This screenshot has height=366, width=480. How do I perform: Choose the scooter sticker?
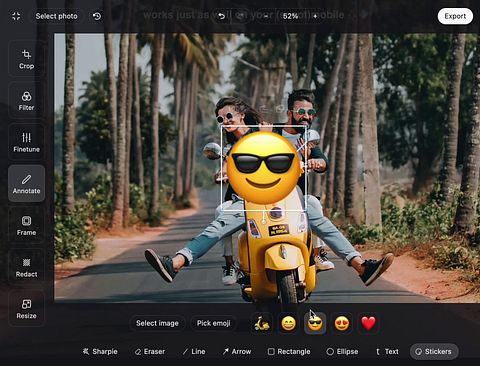click(x=262, y=323)
